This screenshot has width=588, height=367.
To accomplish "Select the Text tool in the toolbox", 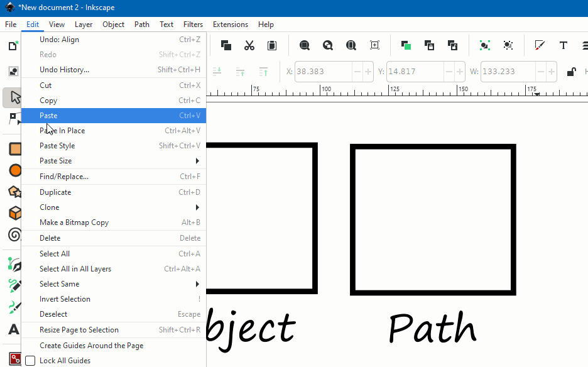I will click(x=14, y=329).
